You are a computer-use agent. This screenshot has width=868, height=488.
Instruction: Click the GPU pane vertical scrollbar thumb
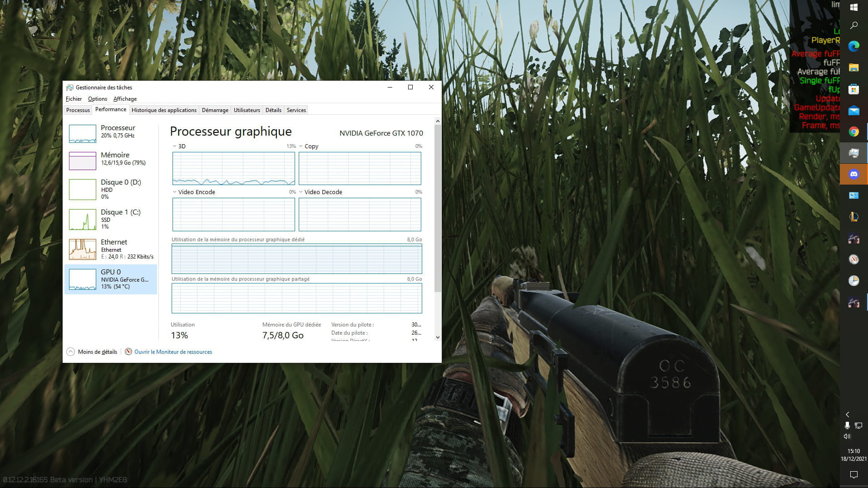[438, 208]
